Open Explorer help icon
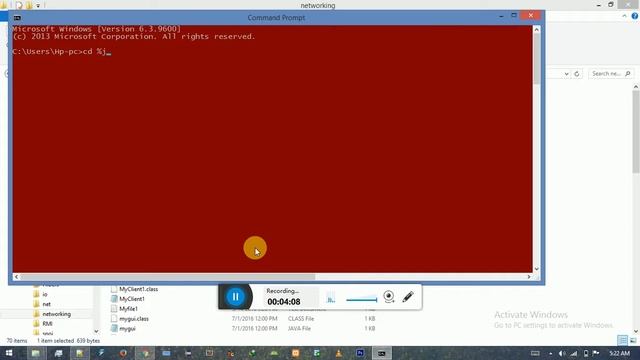The width and height of the screenshot is (640, 360). pyautogui.click(x=635, y=16)
